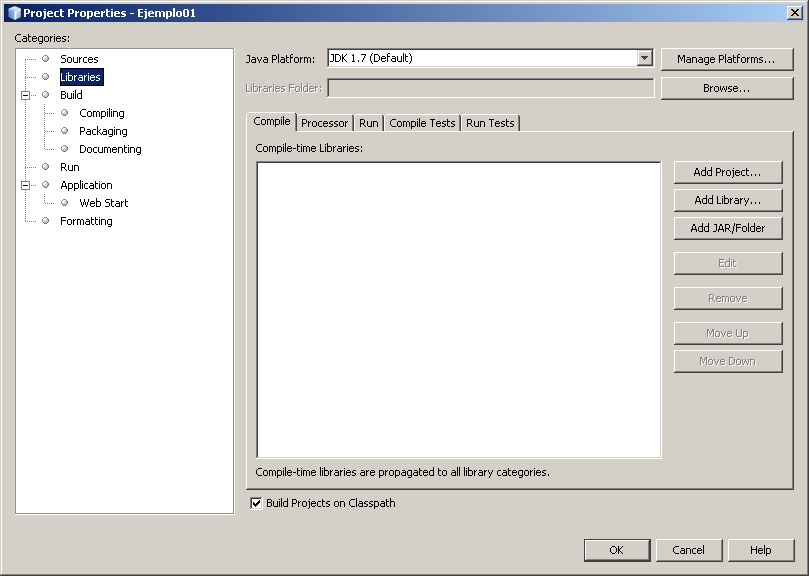Open the Packaging category
Viewport: 809px width, 576px height.
pos(103,131)
